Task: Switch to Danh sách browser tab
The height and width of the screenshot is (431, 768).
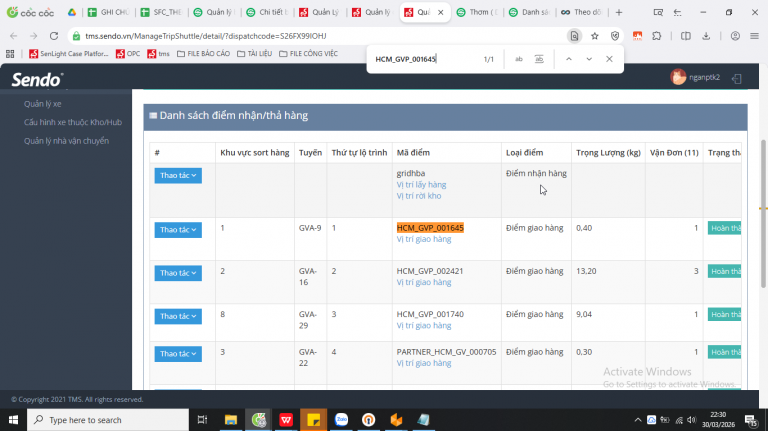Action: tap(529, 12)
